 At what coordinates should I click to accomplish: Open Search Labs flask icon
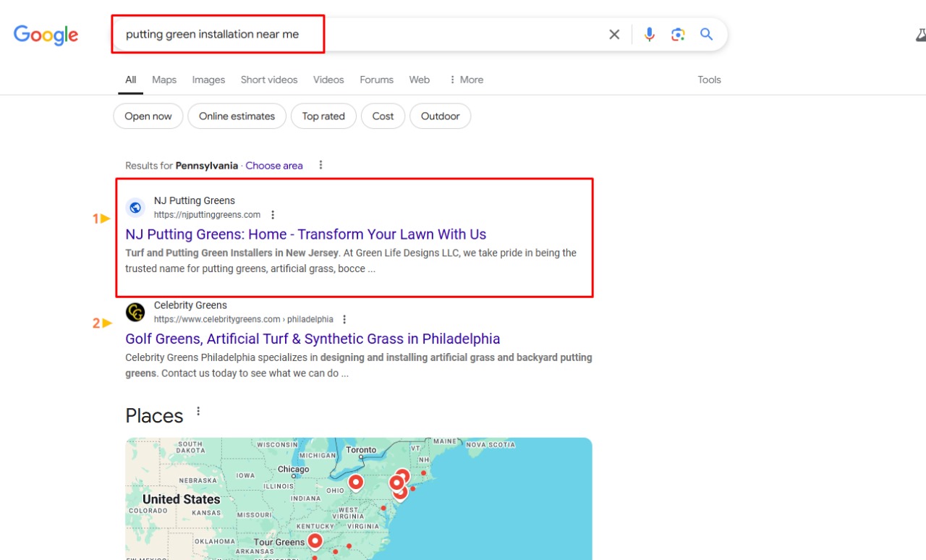click(920, 35)
